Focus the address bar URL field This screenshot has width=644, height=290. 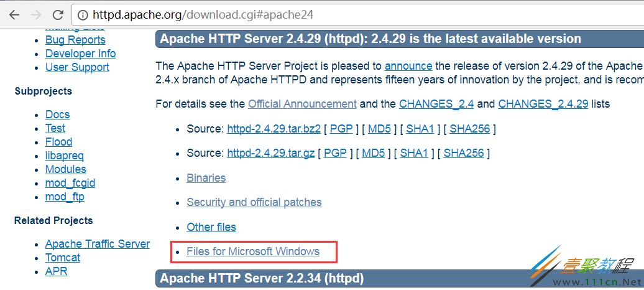pos(357,15)
